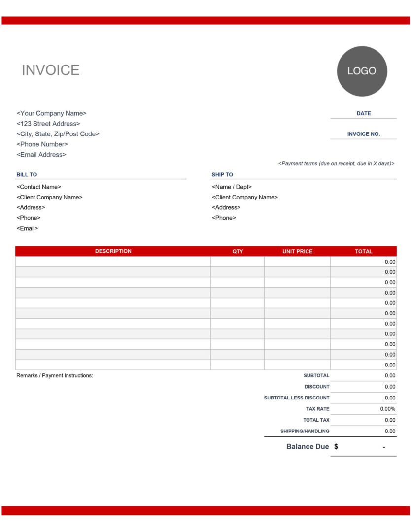Select the Name / Dept placeholder under SHIP TO
The width and height of the screenshot is (411, 532).
tap(231, 187)
